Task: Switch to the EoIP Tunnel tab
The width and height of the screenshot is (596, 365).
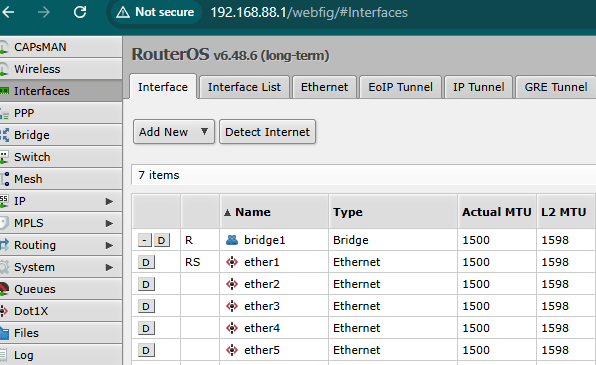Action: pos(400,87)
